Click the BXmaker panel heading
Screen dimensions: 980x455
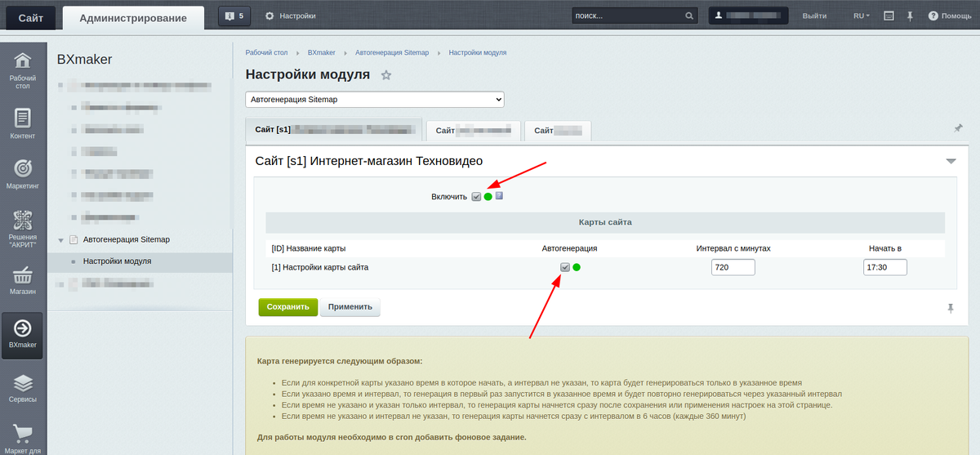[84, 60]
